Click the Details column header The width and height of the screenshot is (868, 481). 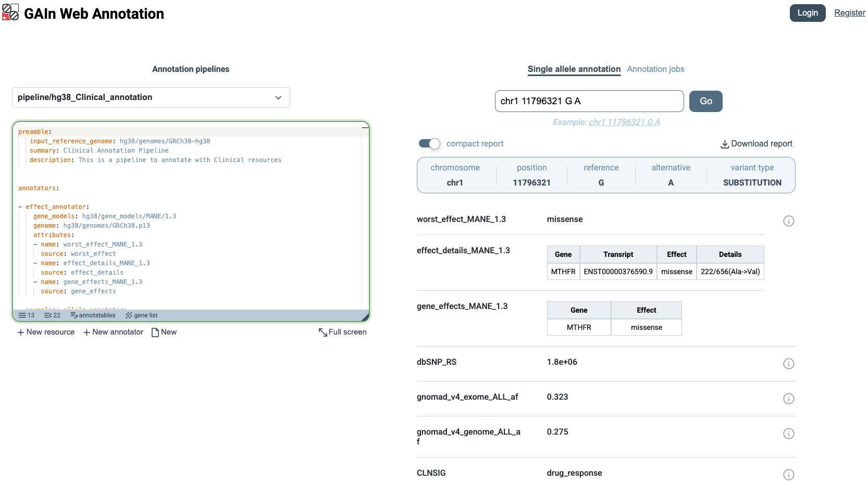pyautogui.click(x=730, y=254)
